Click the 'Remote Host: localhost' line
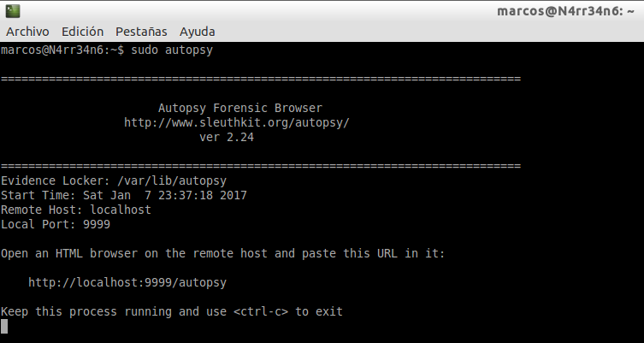Image resolution: width=644 pixels, height=343 pixels. click(x=76, y=210)
